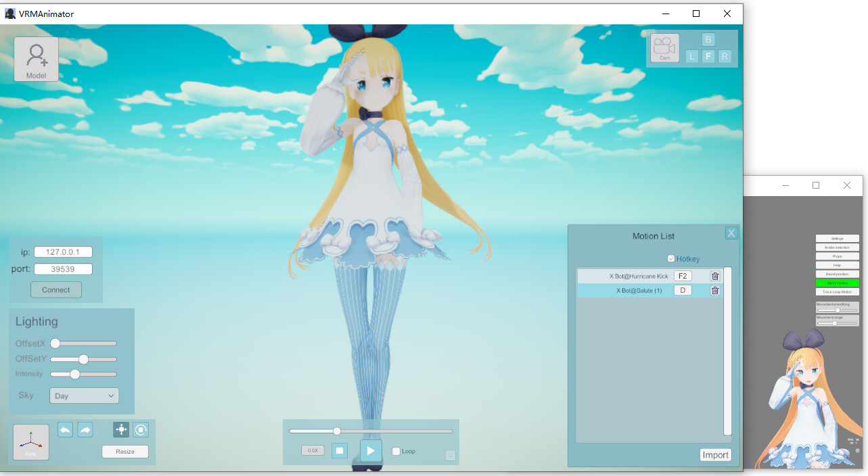Select the move tool icon
The width and height of the screenshot is (868, 476).
[120, 429]
